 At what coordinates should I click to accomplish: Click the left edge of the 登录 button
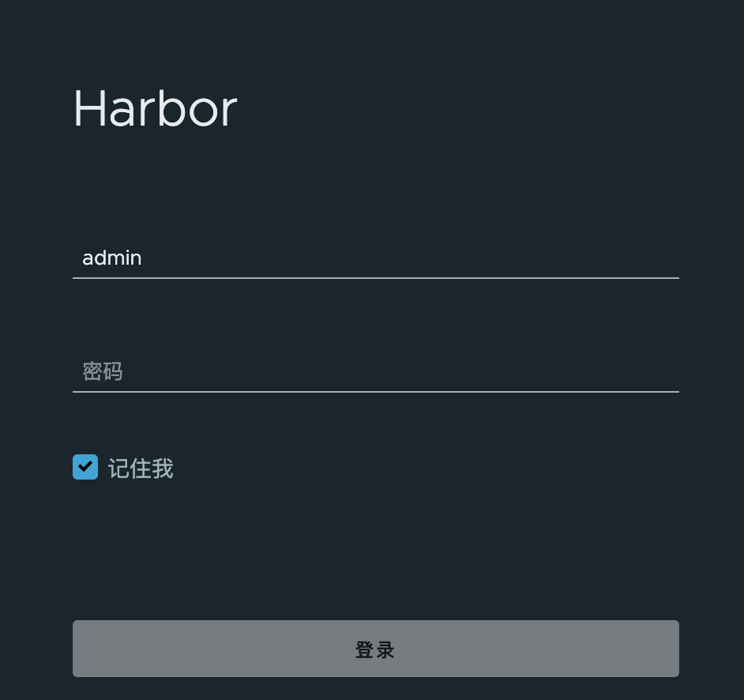coord(83,649)
